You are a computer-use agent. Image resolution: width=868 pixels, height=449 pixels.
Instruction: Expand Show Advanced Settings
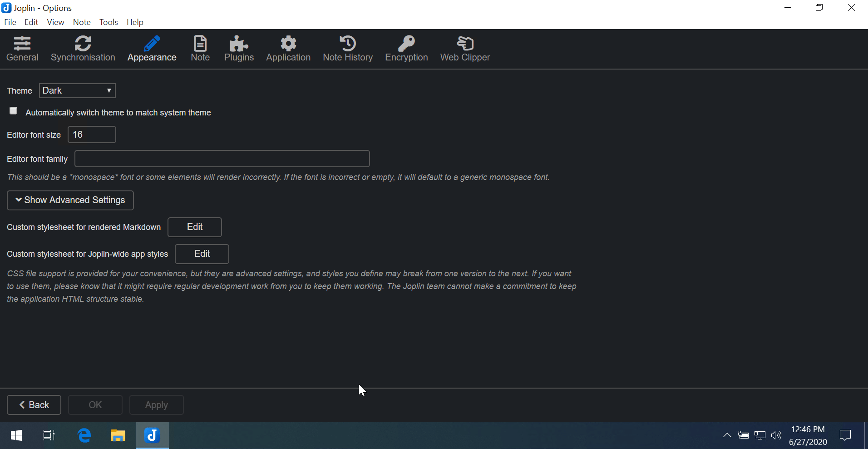point(70,200)
